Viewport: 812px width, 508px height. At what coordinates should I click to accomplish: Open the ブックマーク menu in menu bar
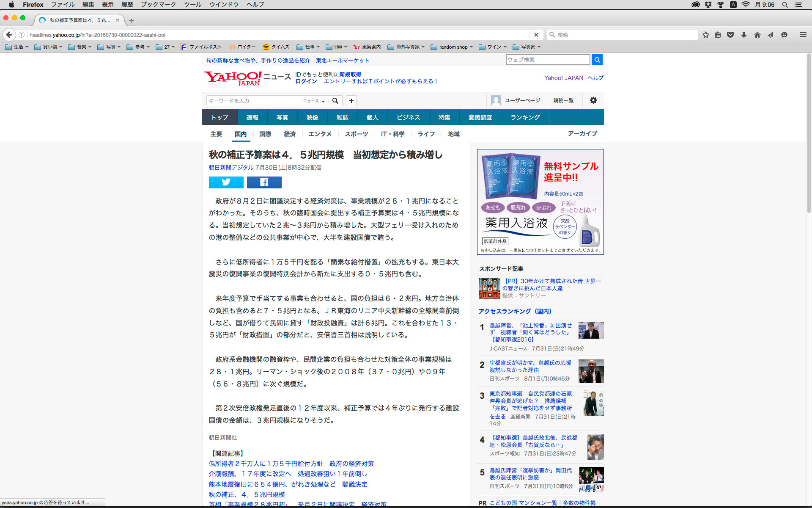click(x=158, y=4)
